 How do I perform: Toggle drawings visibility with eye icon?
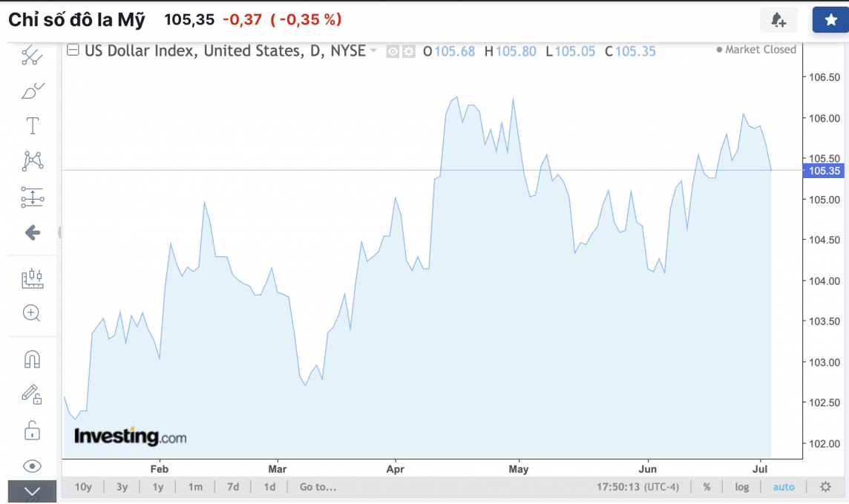(32, 466)
